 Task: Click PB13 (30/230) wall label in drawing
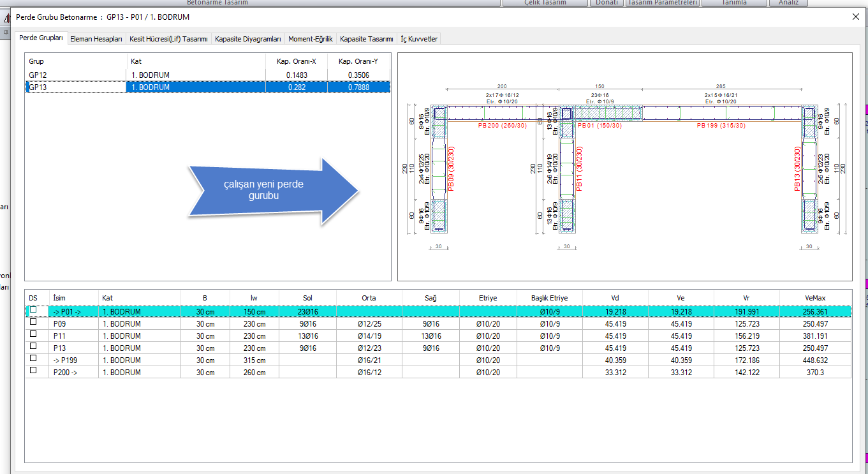click(x=797, y=168)
